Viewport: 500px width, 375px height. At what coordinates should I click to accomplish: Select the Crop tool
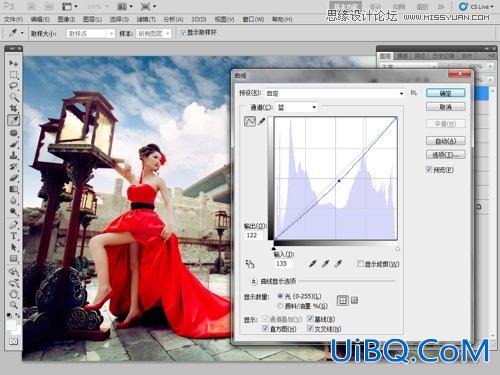tap(14, 108)
